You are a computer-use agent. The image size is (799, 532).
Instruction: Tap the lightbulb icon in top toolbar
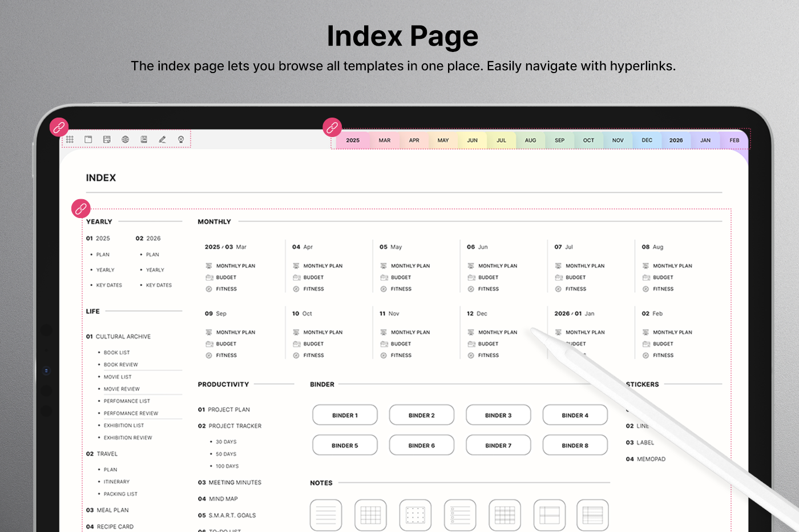click(181, 139)
